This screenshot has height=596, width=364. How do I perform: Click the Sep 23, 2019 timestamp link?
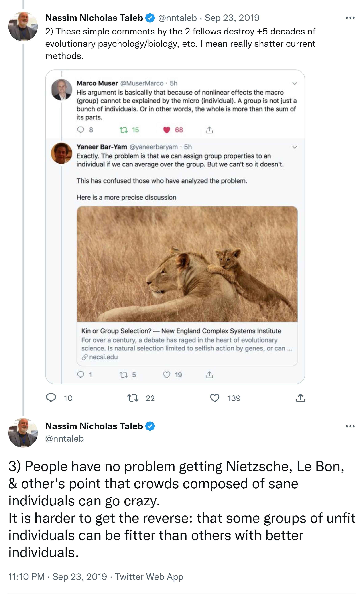pyautogui.click(x=232, y=18)
